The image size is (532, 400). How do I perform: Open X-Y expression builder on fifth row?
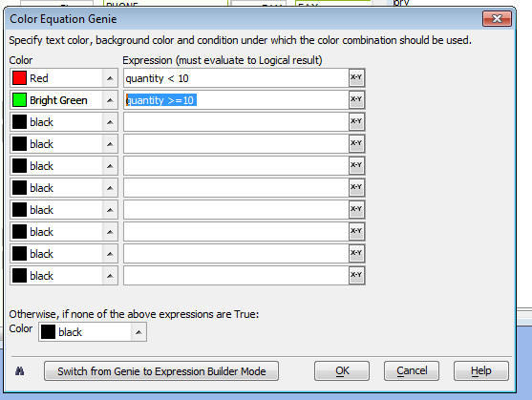[356, 166]
